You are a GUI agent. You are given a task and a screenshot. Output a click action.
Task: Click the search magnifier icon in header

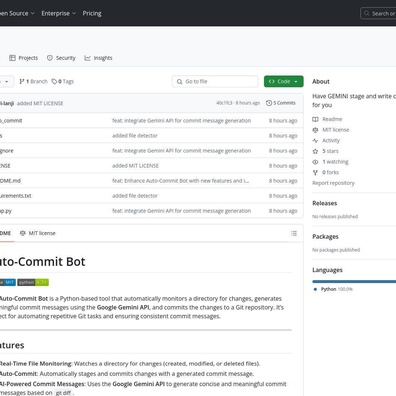click(x=366, y=13)
